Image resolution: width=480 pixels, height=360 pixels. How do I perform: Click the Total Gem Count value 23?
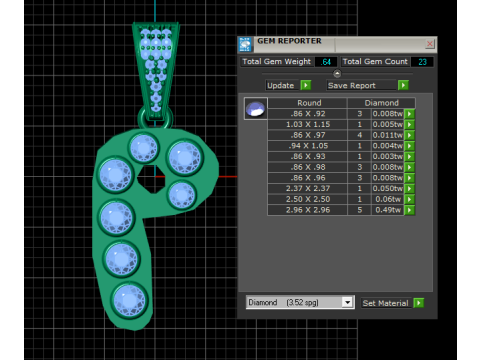(422, 62)
